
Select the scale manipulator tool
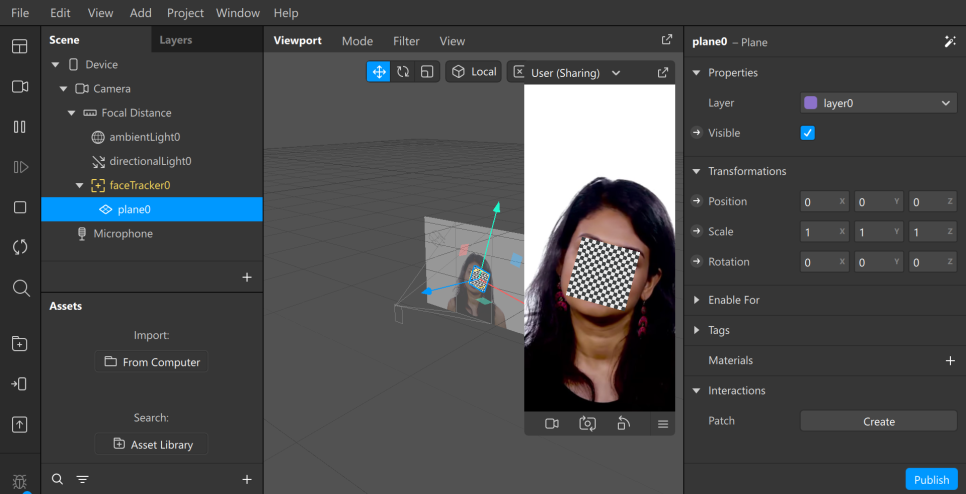[x=427, y=72]
